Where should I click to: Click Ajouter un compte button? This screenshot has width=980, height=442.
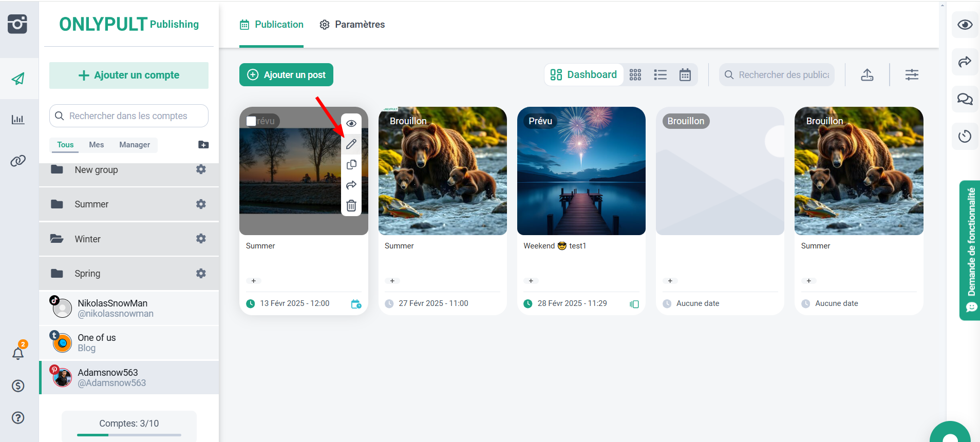click(x=129, y=75)
